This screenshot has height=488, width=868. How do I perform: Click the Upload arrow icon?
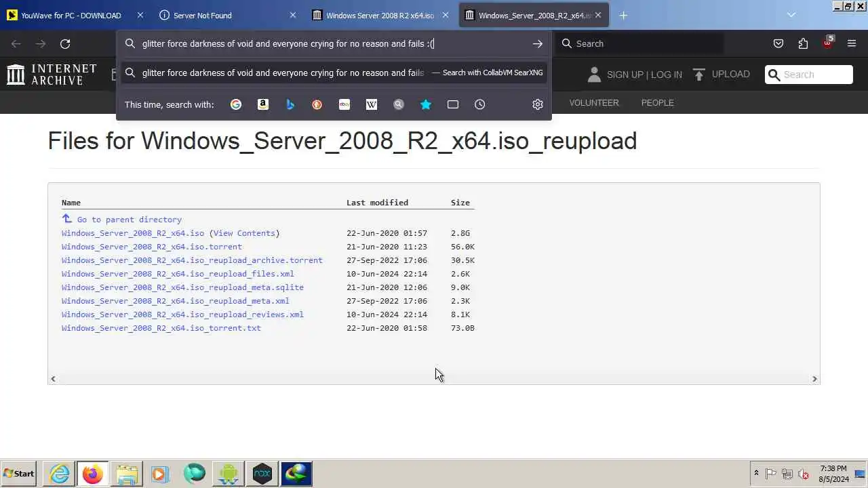699,75
